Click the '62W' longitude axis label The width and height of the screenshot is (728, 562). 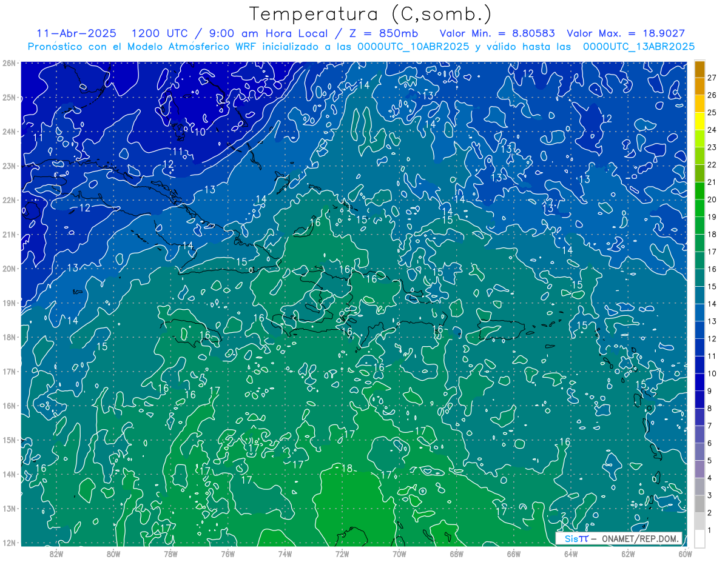click(x=628, y=553)
